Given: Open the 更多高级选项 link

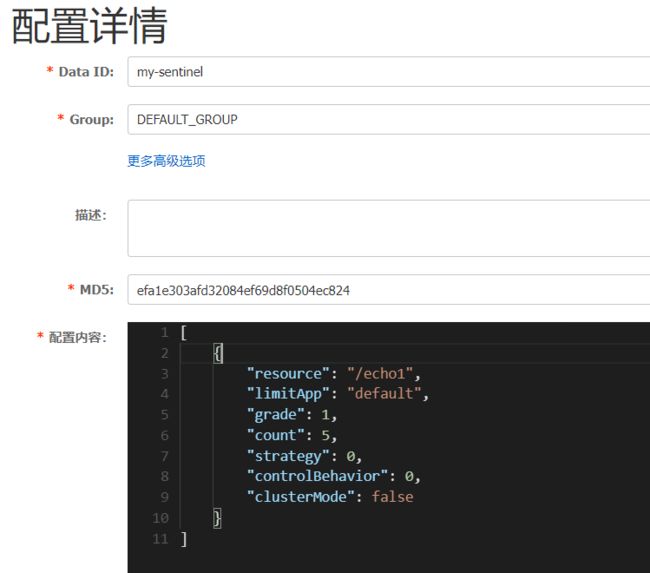Looking at the screenshot, I should pos(166,161).
